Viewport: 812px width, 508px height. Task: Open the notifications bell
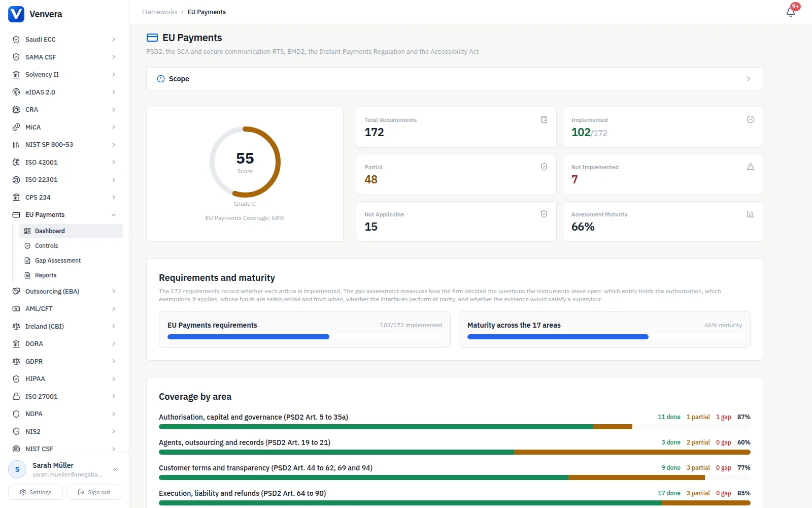tap(791, 12)
